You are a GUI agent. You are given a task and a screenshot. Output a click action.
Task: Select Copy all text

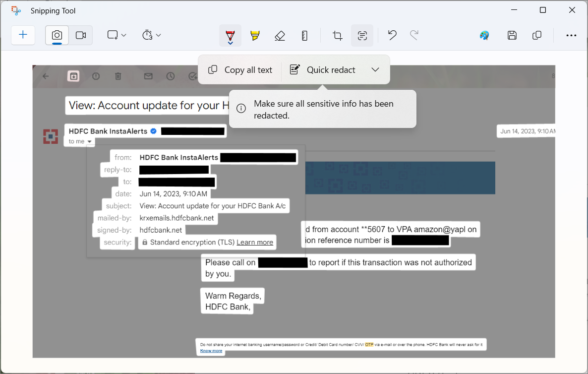239,69
